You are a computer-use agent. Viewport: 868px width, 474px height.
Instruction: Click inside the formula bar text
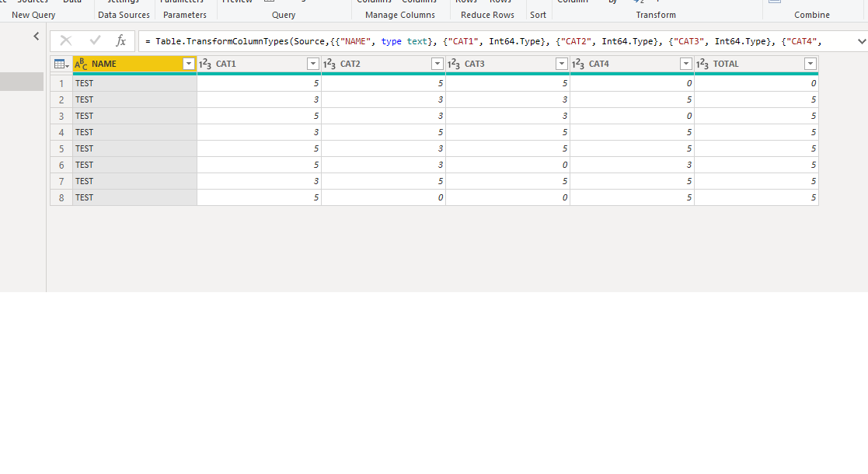tap(483, 41)
